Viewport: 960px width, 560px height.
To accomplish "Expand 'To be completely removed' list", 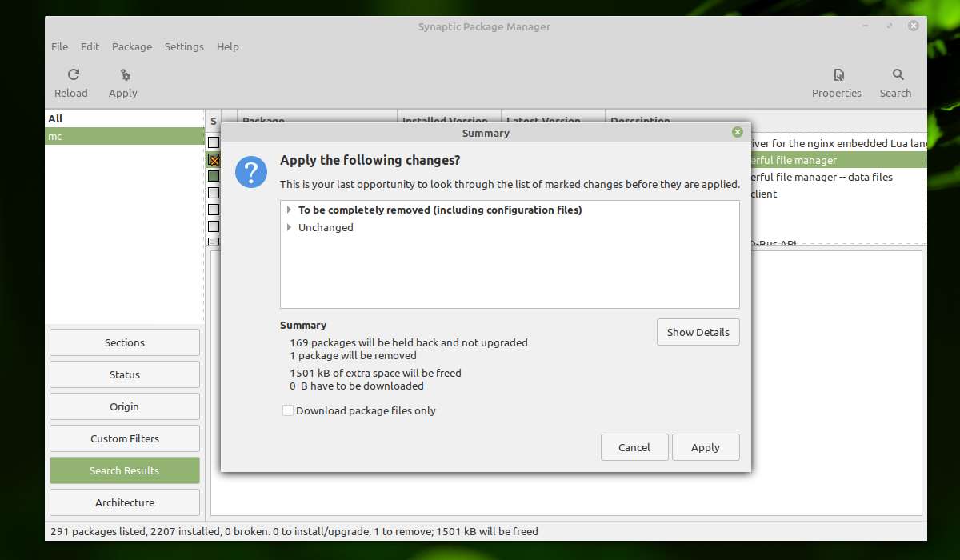I will [x=289, y=210].
